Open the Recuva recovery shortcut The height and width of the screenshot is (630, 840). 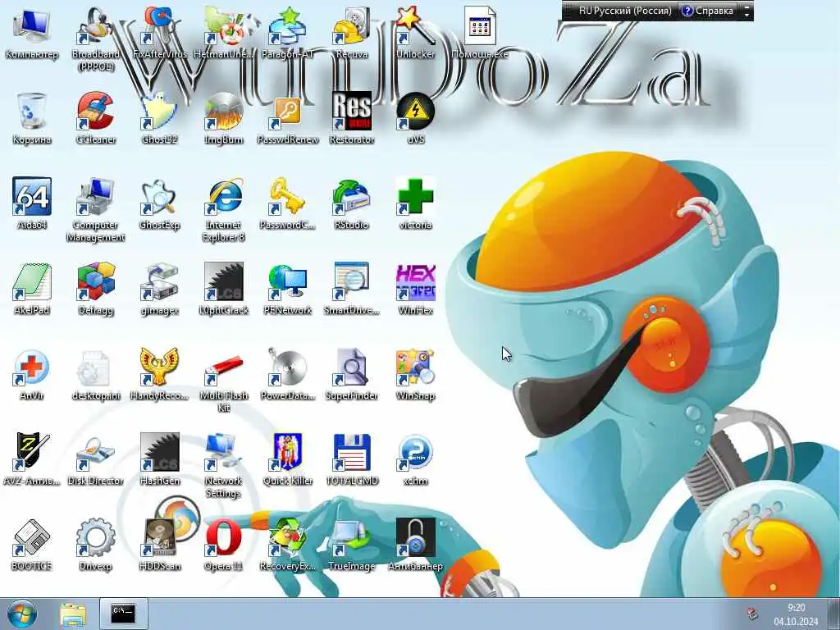[x=352, y=32]
